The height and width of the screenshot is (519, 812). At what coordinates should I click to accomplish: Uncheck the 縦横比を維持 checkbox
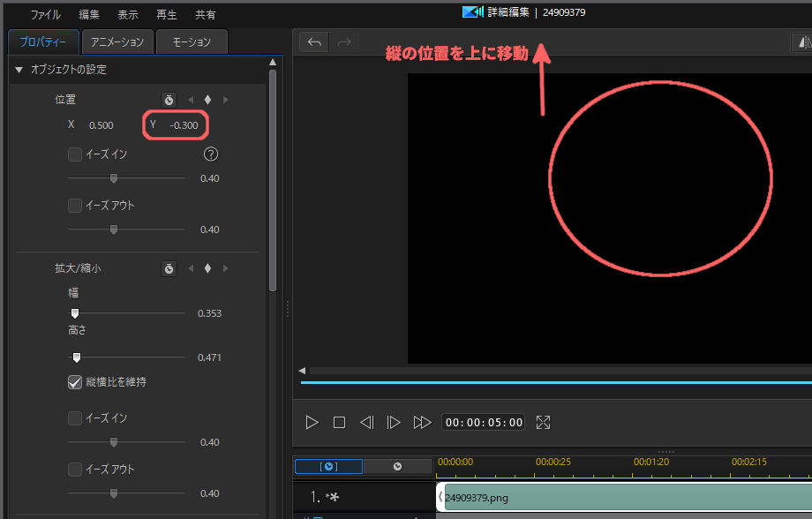tap(75, 382)
